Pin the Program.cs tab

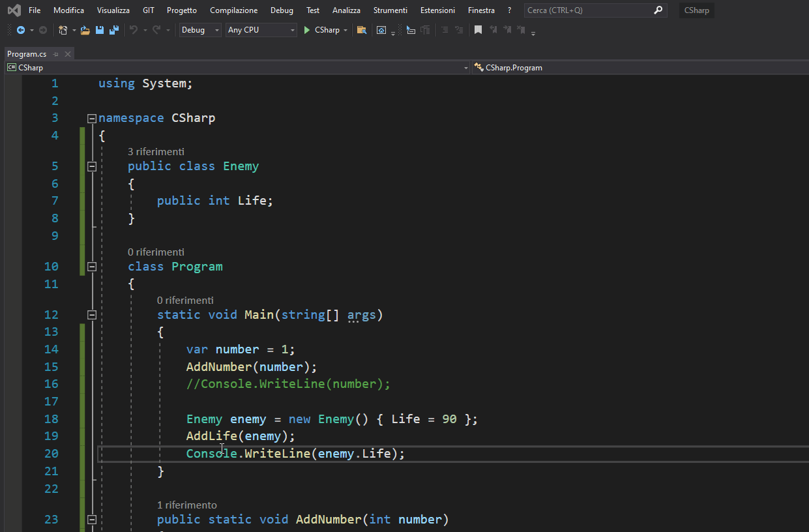pyautogui.click(x=56, y=54)
